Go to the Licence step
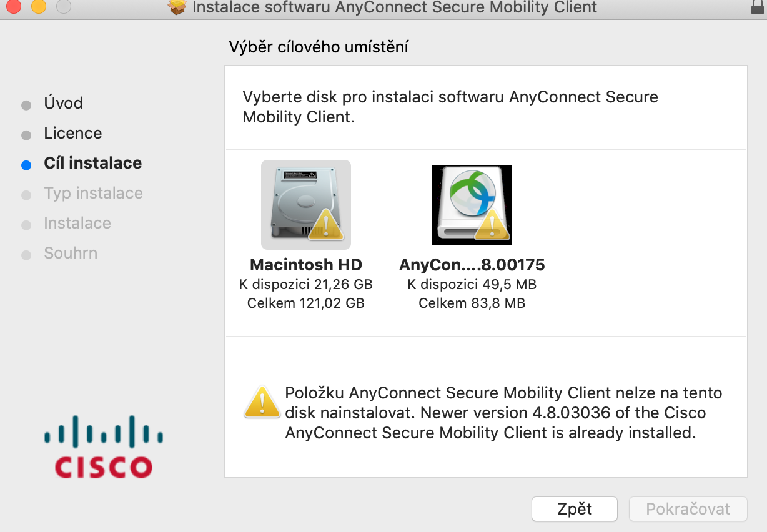Image resolution: width=767 pixels, height=532 pixels. click(72, 133)
